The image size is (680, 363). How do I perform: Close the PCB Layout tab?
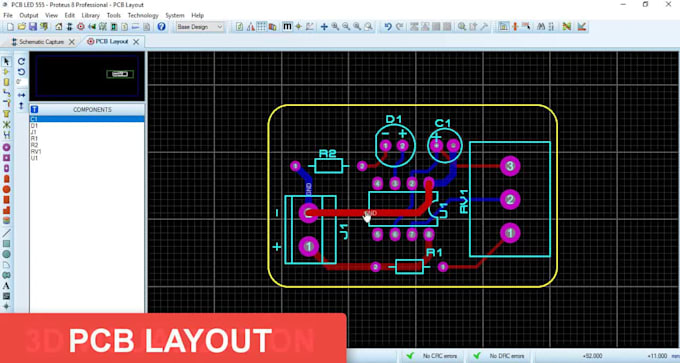pos(136,42)
